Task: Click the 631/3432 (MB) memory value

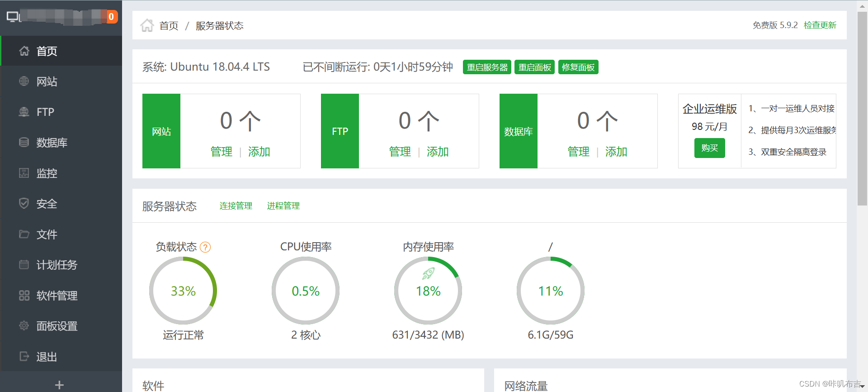Action: coord(428,335)
